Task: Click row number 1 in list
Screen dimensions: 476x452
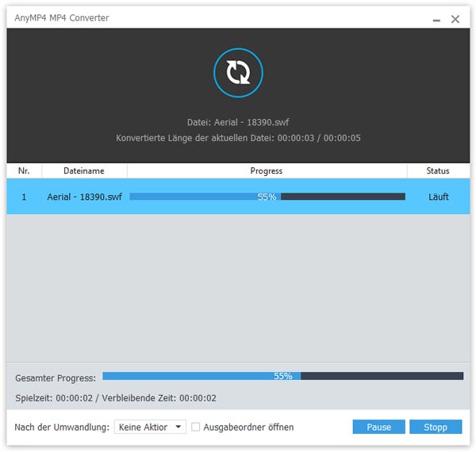Action: pyautogui.click(x=24, y=197)
